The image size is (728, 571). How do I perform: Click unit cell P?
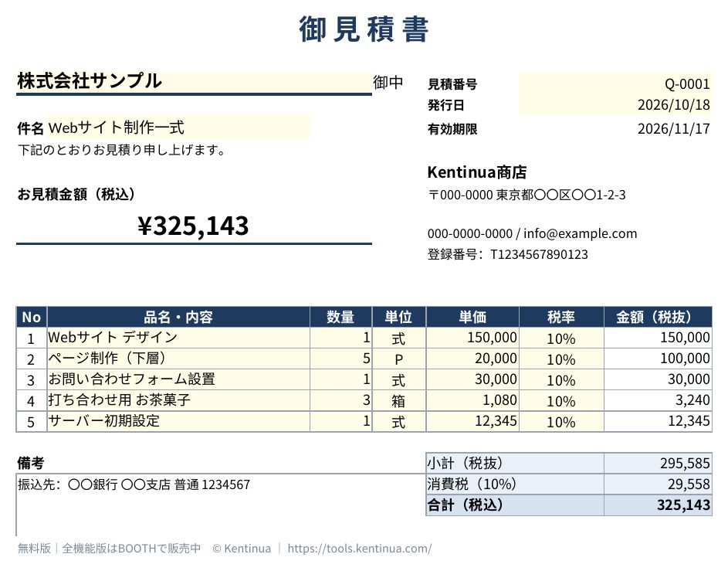399,359
